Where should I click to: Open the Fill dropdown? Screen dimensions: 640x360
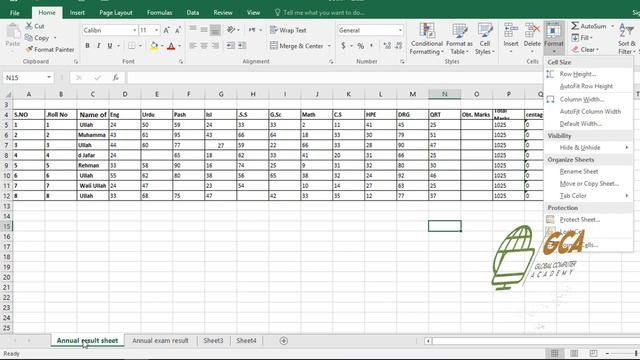coord(582,38)
